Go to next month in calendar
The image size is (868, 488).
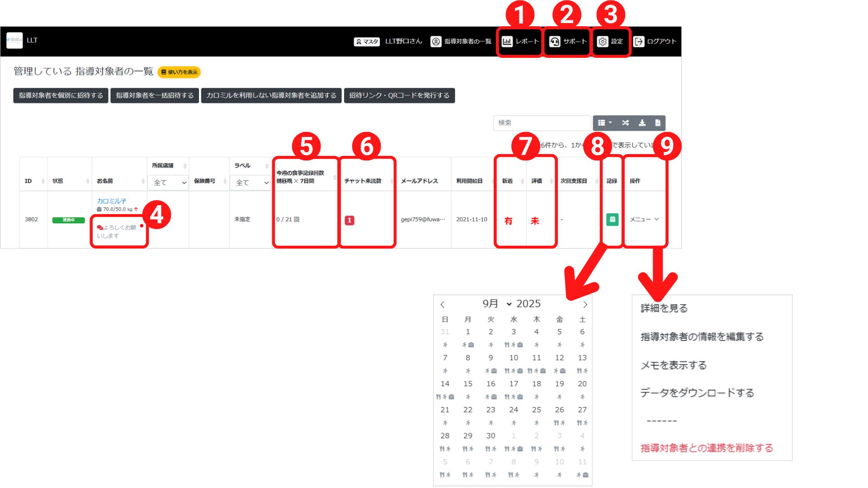point(585,305)
